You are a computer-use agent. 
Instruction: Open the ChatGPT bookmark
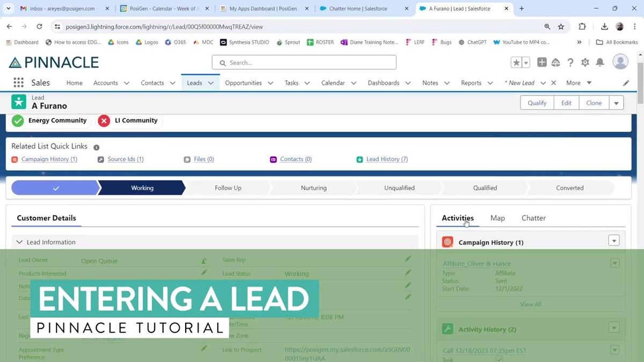click(472, 42)
